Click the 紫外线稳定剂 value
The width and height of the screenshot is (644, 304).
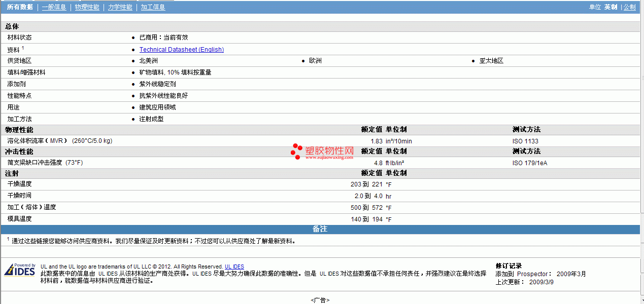click(x=158, y=84)
